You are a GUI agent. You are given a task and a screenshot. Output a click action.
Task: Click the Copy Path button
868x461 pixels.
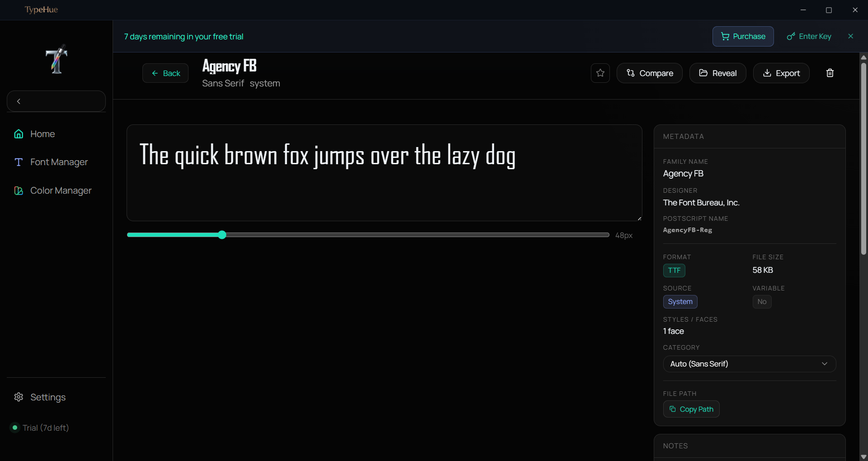click(691, 409)
